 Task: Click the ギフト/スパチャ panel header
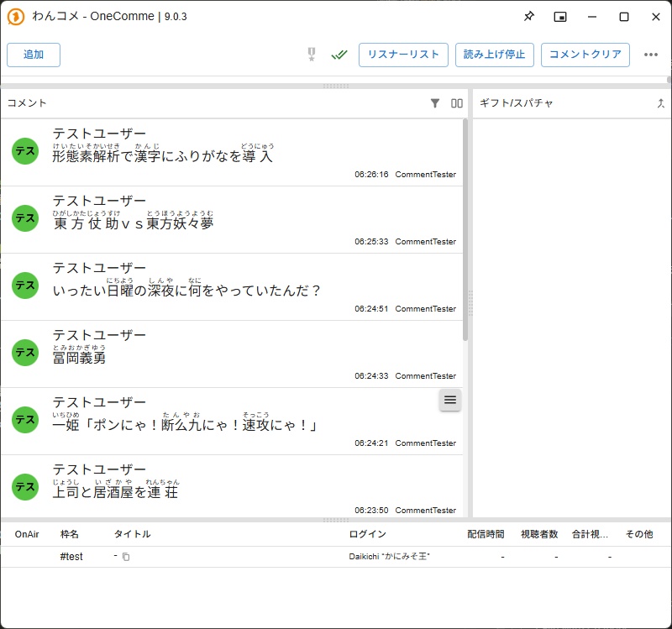tap(516, 103)
